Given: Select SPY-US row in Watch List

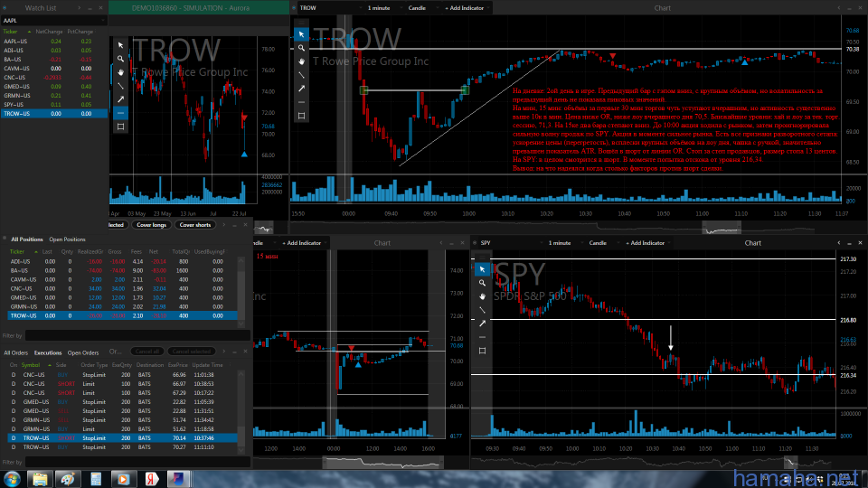Looking at the screenshot, I should tap(54, 105).
